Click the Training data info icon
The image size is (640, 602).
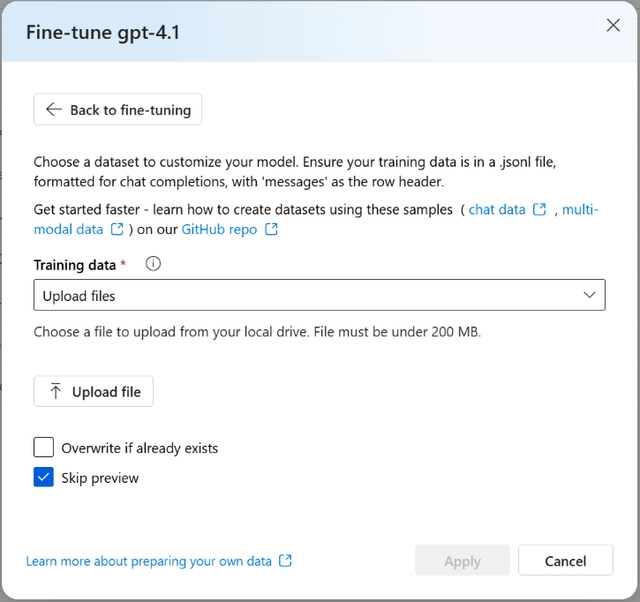[153, 265]
